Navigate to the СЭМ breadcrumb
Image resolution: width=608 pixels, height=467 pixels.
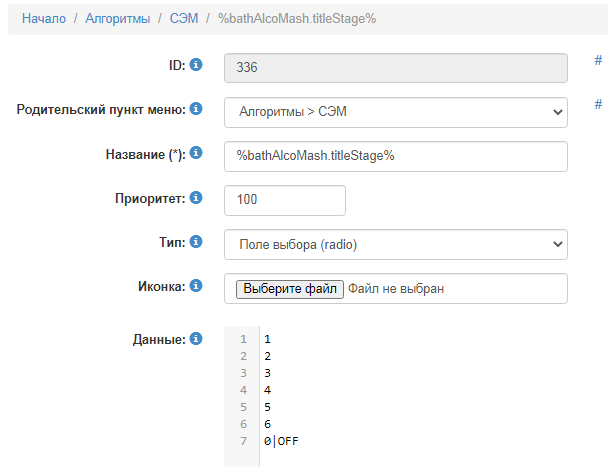[182, 18]
